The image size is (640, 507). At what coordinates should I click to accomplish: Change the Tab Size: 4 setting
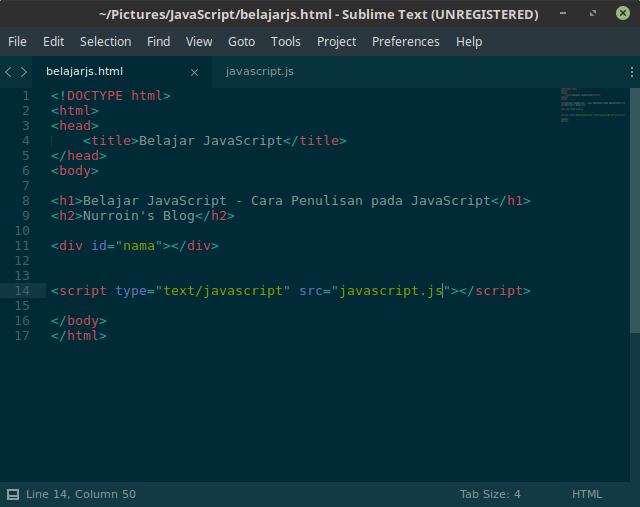tap(490, 494)
